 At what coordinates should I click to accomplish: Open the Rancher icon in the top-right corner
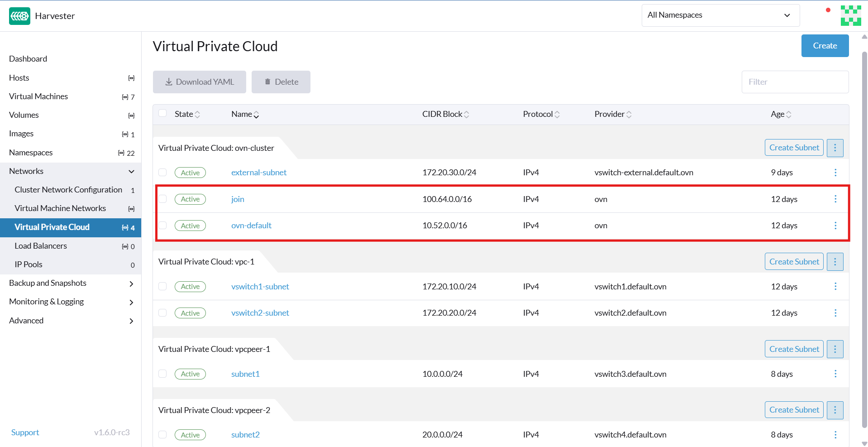(850, 15)
